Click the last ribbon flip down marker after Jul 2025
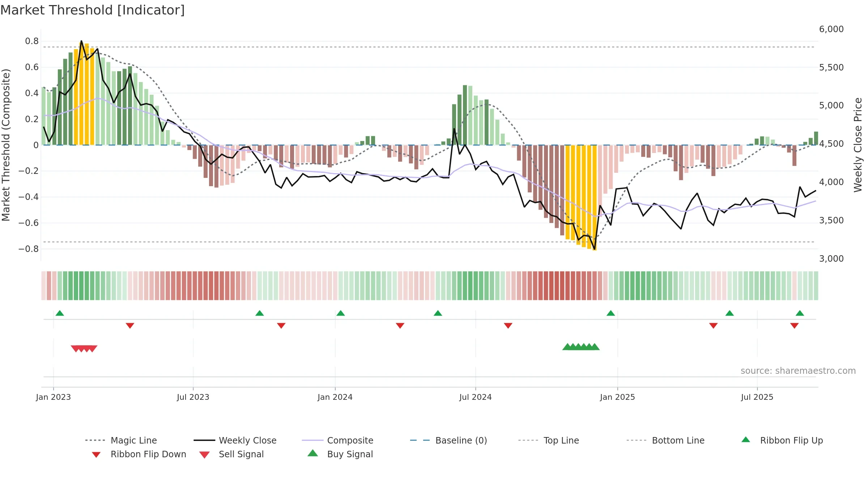Viewport: 868px width, 488px height. (795, 326)
